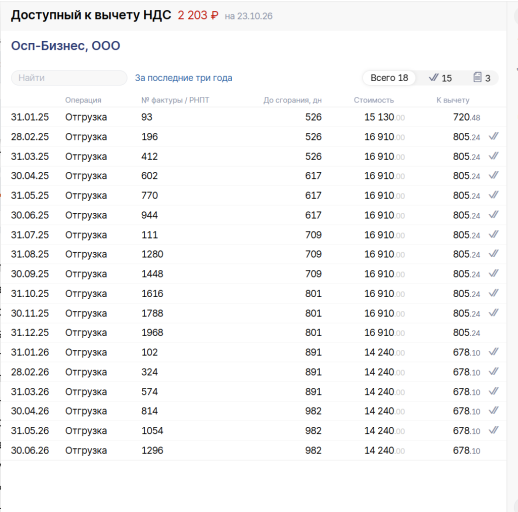
Task: Click the date '31.03.25'
Action: [30, 156]
